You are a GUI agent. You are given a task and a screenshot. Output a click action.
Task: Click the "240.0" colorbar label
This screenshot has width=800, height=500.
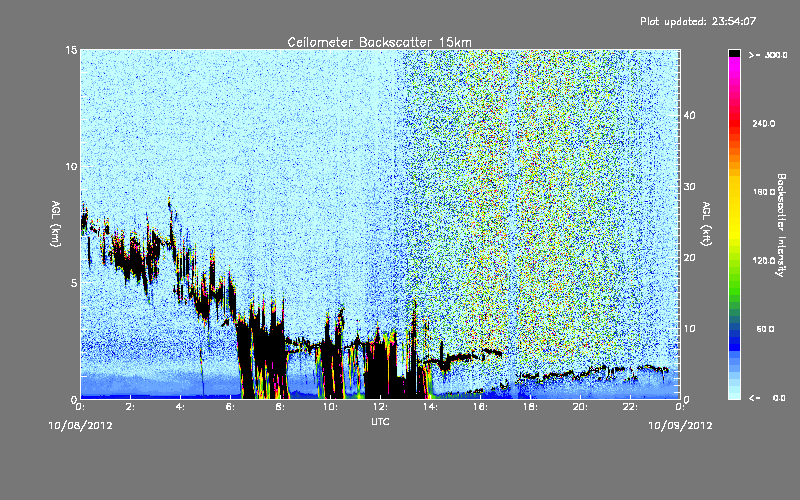point(764,123)
